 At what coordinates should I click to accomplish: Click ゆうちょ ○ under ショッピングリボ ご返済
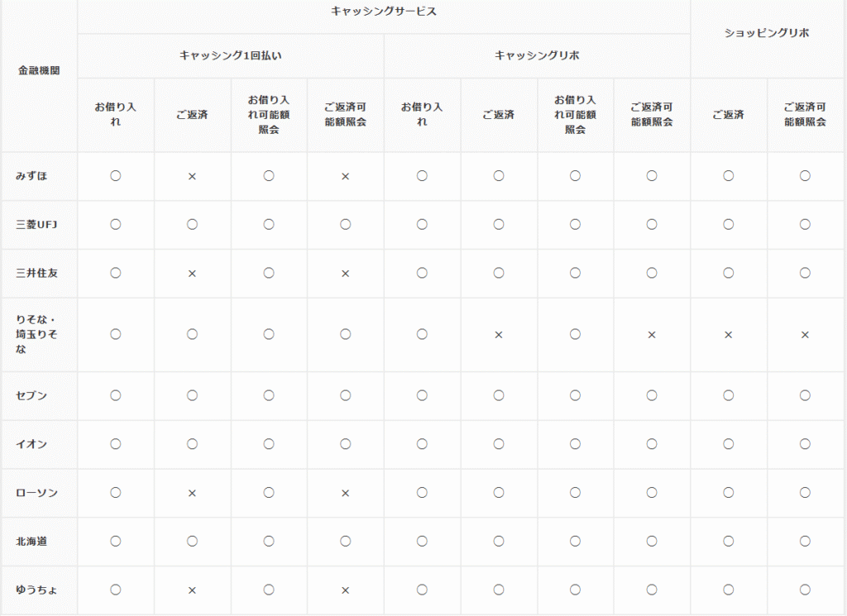(x=729, y=590)
